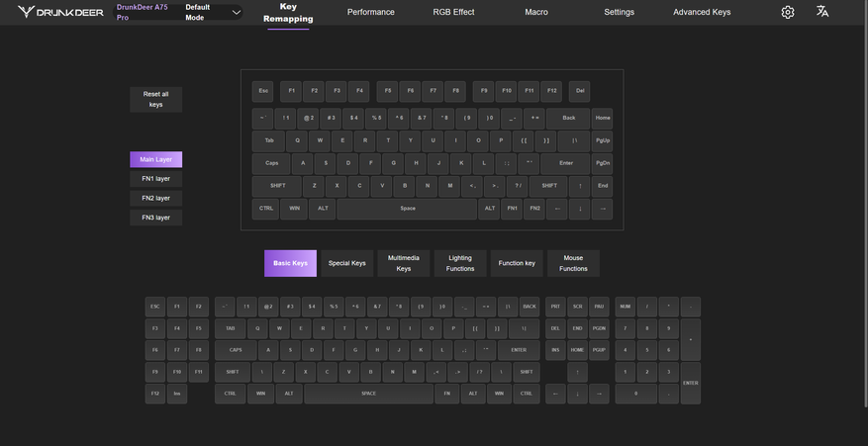Viewport: 868px width, 446px height.
Task: Open the settings gear icon
Action: coord(788,12)
